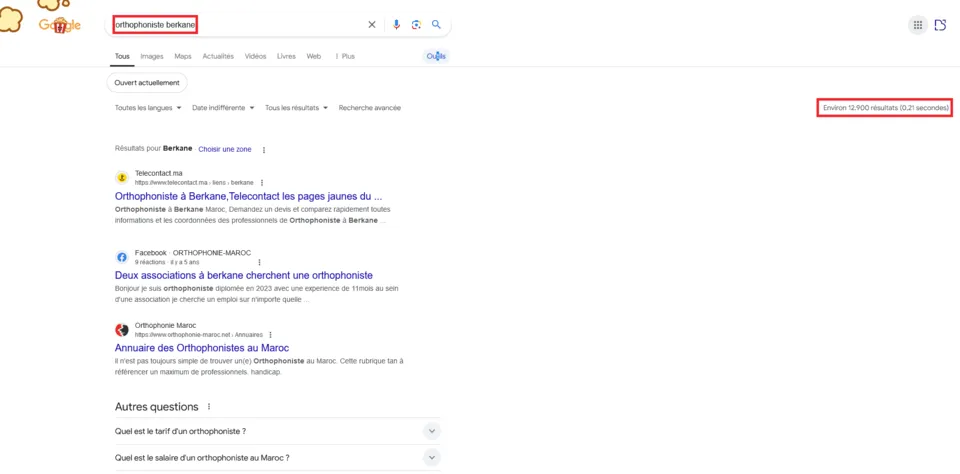This screenshot has width=960, height=474.
Task: Open the Toutes les langues dropdown
Action: [148, 108]
